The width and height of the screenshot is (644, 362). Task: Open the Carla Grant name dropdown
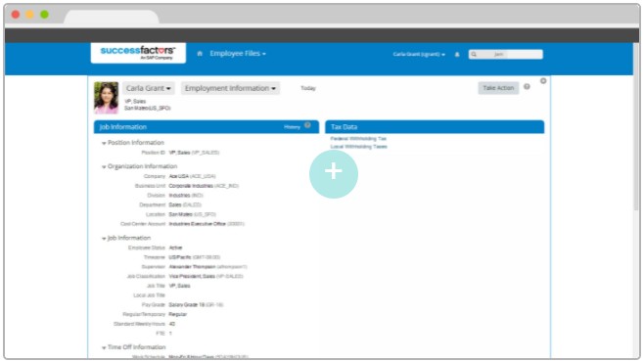(148, 88)
